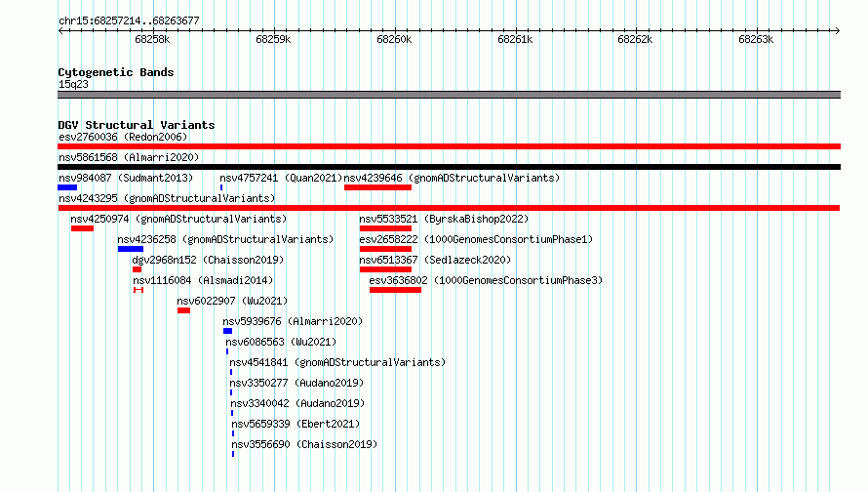The height and width of the screenshot is (492, 868).
Task: Select nsv5533521 (ByrskaBishop2022) label
Action: click(x=444, y=219)
